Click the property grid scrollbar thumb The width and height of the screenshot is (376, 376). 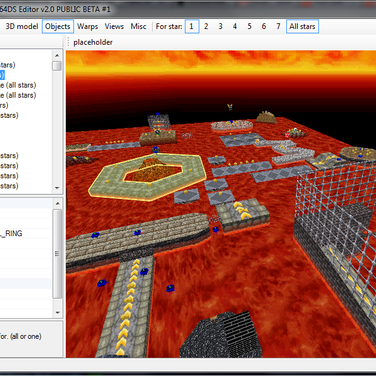[57, 254]
